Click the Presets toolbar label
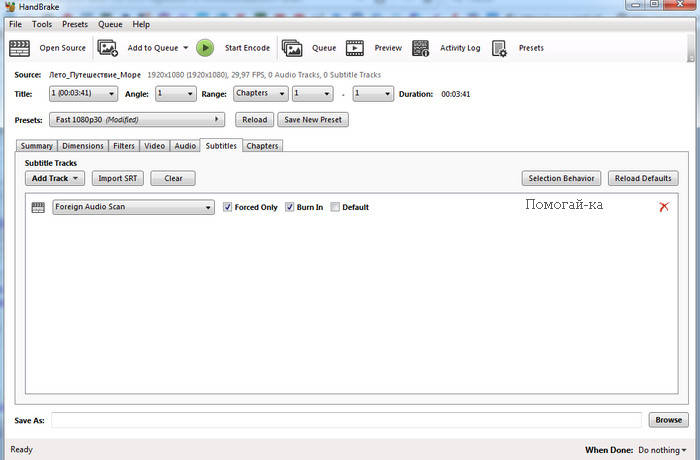The width and height of the screenshot is (700, 460). [531, 48]
